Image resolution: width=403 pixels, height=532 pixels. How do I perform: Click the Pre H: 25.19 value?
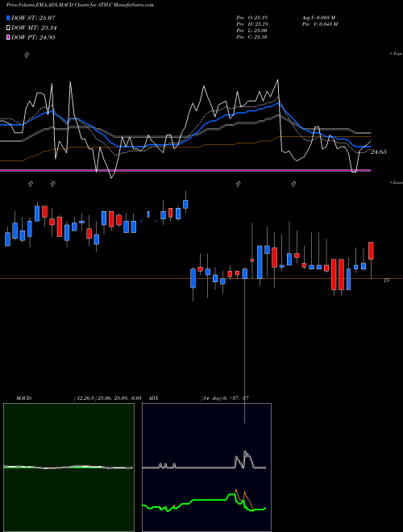pos(251,24)
